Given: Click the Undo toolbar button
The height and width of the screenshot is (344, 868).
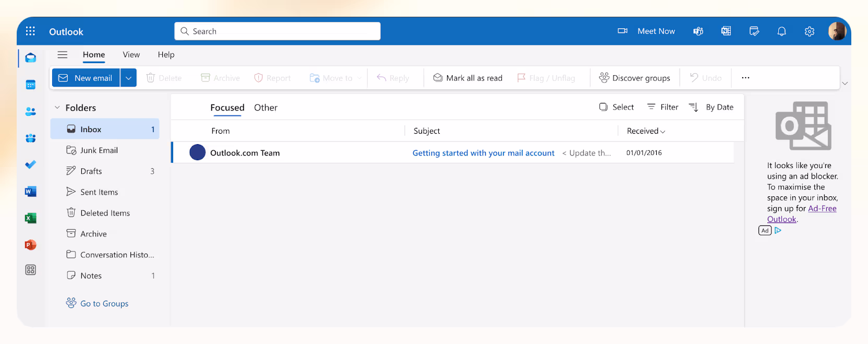Looking at the screenshot, I should (706, 78).
